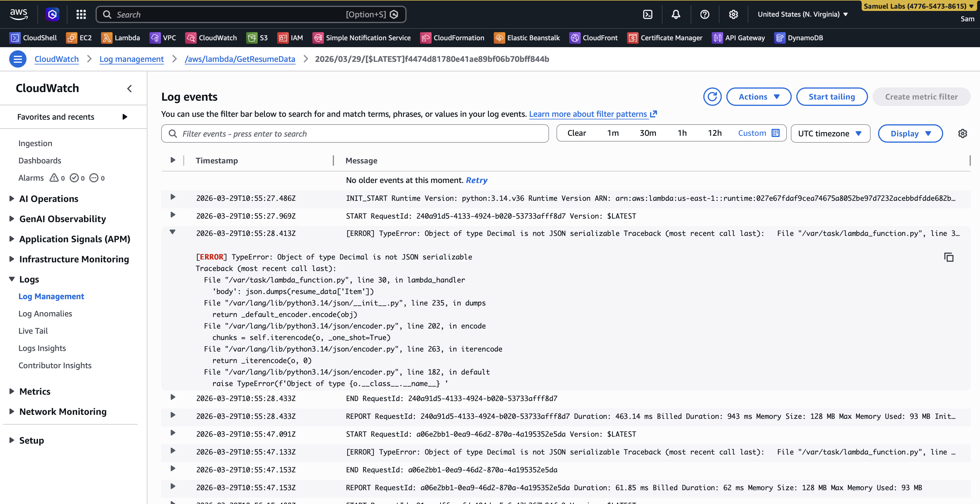Toggle expand all rows arrow in header
Screen dimensions: 980x504
pos(173,160)
